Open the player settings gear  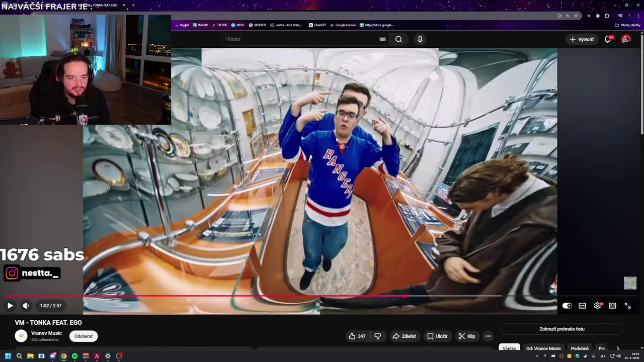point(597,306)
